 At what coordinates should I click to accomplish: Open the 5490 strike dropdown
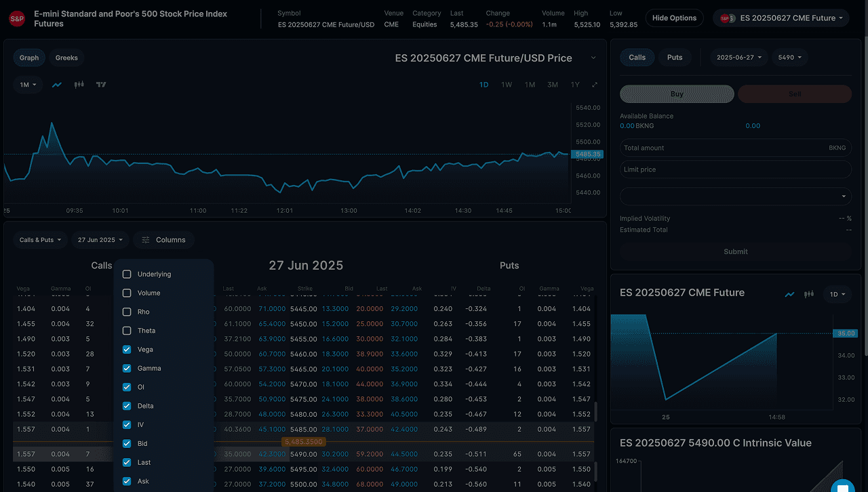(x=789, y=58)
